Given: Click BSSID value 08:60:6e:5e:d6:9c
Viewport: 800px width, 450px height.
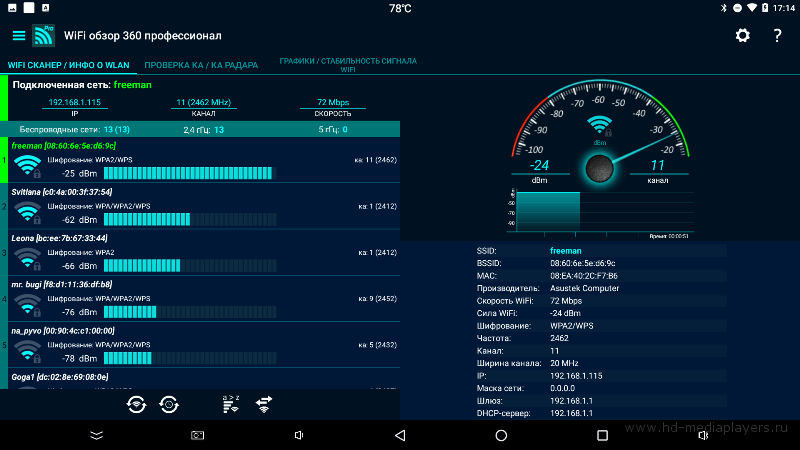Looking at the screenshot, I should click(x=583, y=263).
